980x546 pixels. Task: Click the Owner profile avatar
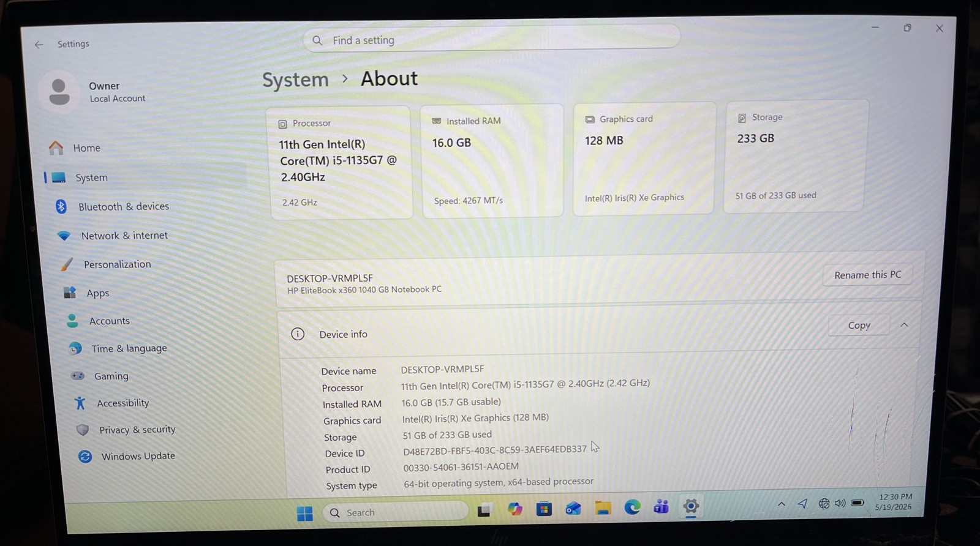click(59, 92)
